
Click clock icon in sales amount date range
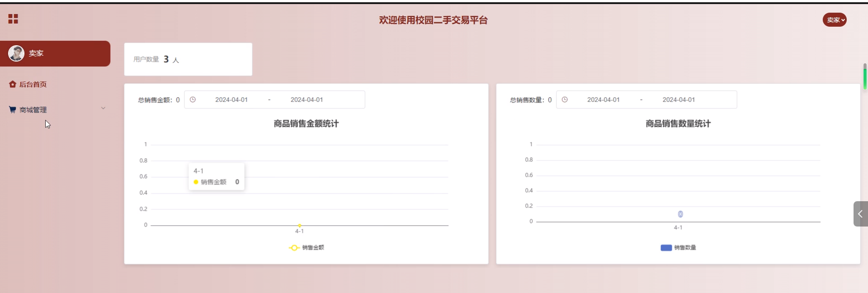coord(193,99)
